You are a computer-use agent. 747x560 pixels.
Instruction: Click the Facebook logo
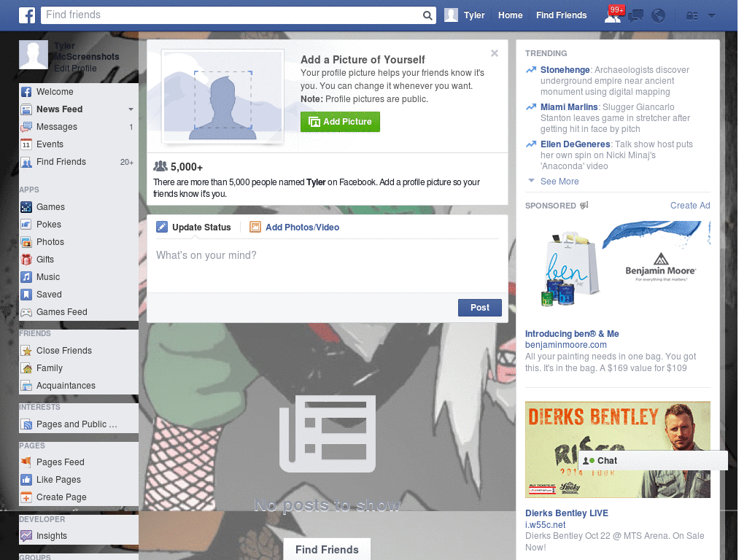(x=26, y=15)
